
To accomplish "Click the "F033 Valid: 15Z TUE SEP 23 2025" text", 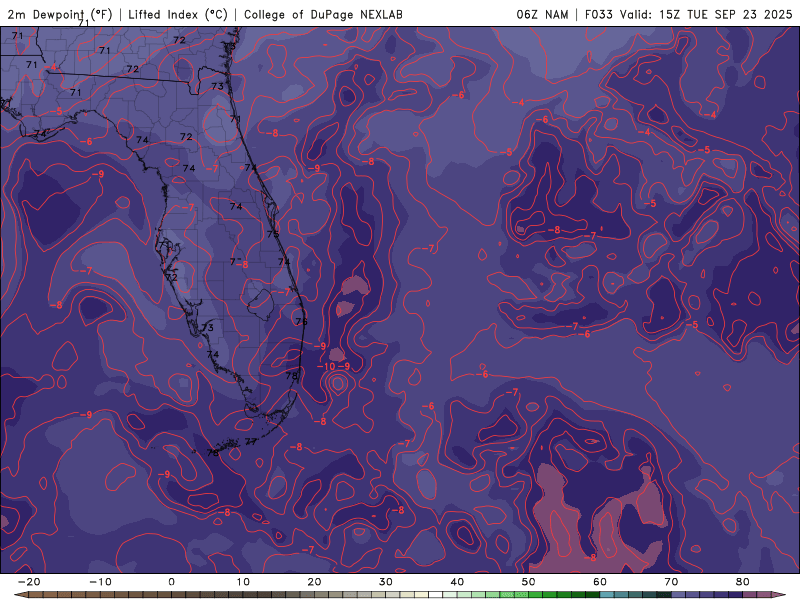I will pos(688,14).
